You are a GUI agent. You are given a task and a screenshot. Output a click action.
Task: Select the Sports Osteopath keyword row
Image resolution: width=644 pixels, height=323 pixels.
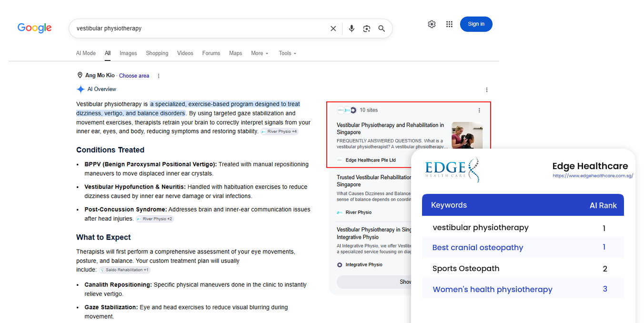coord(523,268)
